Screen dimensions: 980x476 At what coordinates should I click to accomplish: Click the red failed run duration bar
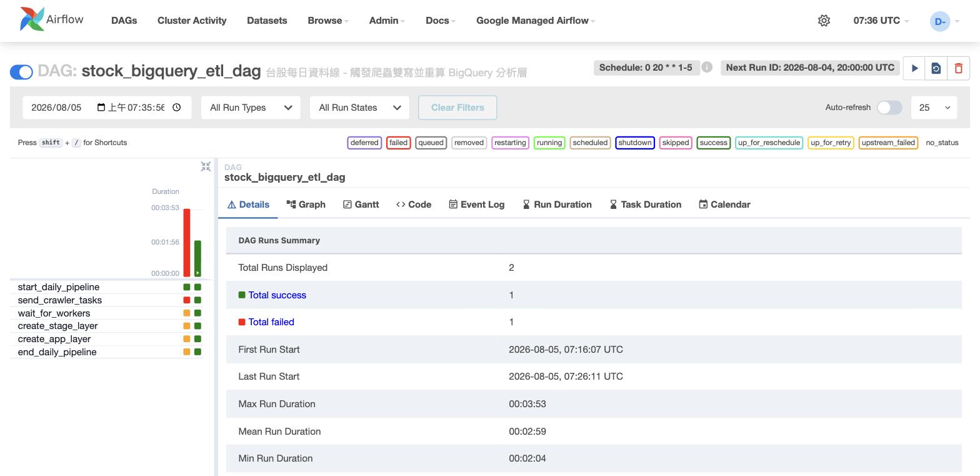187,243
